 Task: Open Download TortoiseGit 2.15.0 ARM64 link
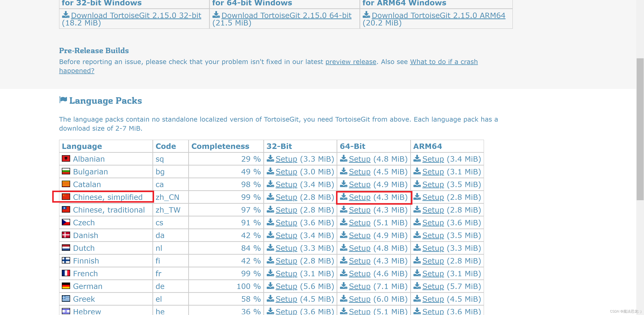pos(438,15)
